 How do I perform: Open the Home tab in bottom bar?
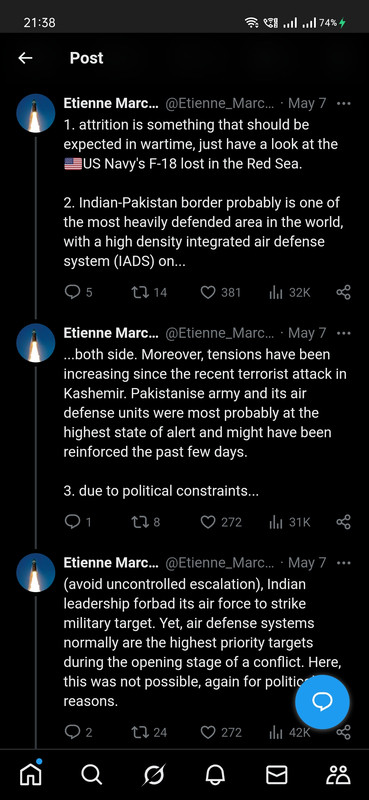31,774
